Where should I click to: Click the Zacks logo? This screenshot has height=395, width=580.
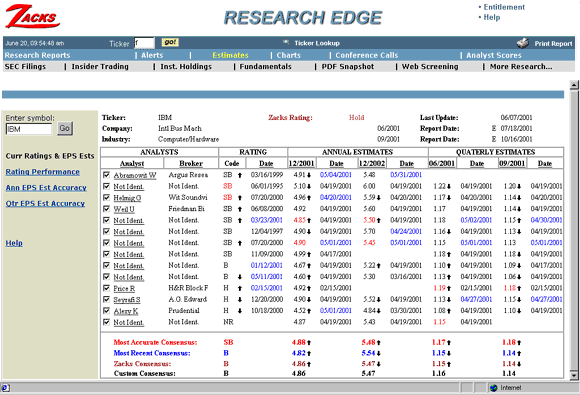[33, 16]
